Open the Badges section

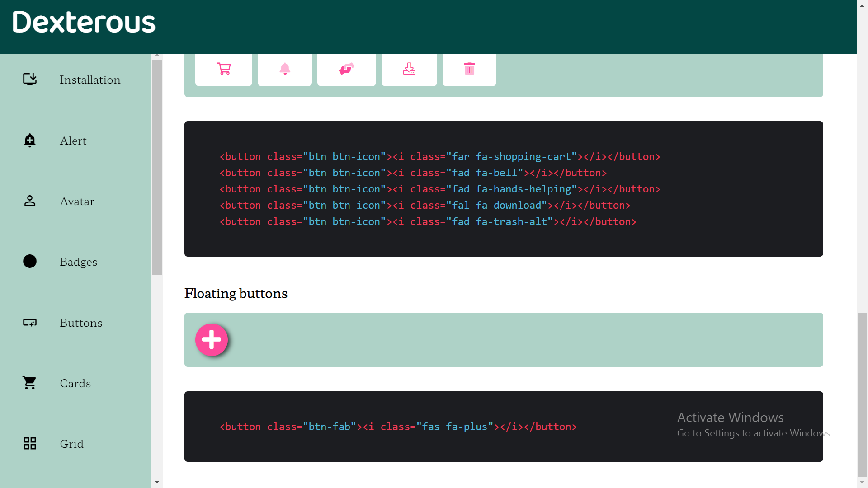[78, 261]
